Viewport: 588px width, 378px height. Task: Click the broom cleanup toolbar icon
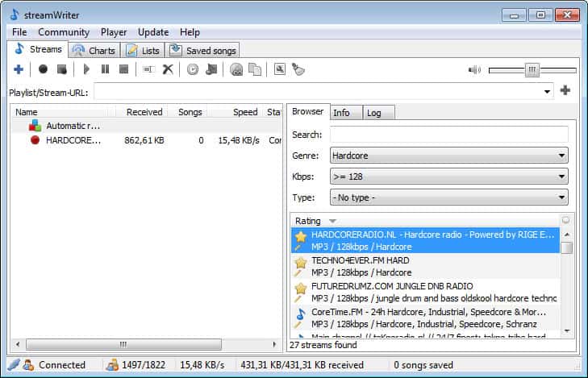[298, 69]
